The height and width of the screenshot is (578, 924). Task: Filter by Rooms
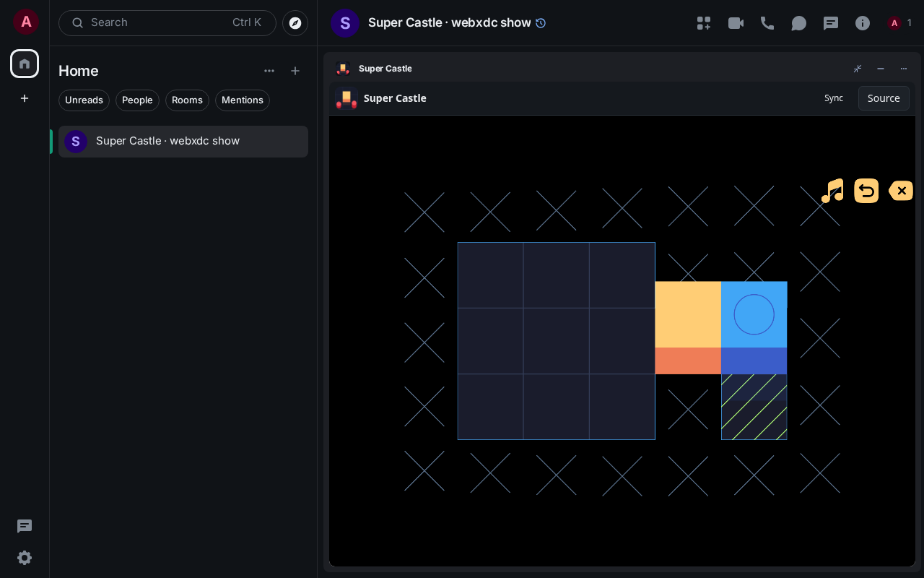point(187,100)
